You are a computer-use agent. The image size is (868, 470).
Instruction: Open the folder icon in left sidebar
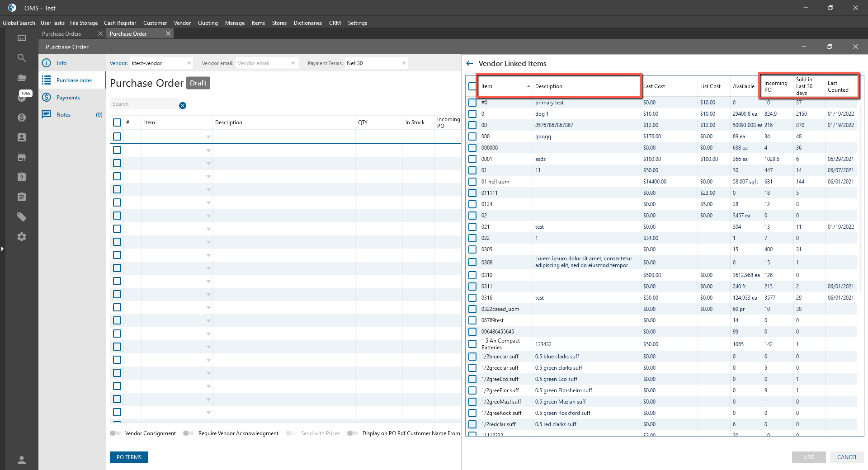point(21,78)
